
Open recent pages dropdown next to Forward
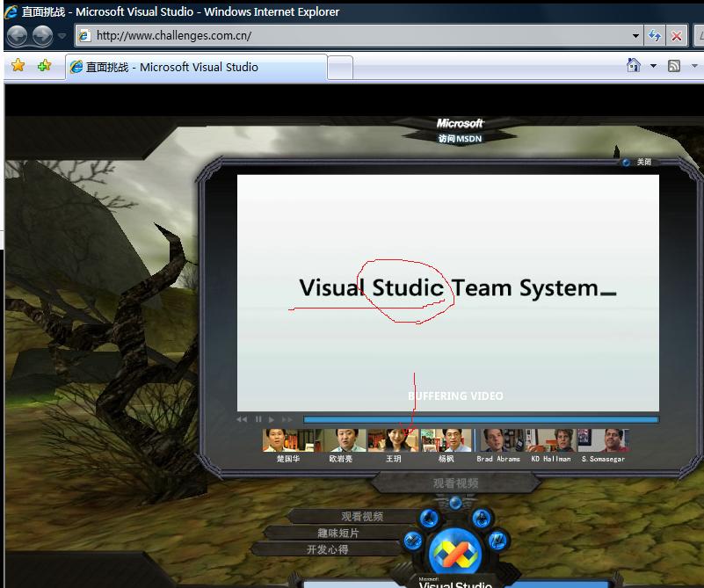tap(62, 36)
